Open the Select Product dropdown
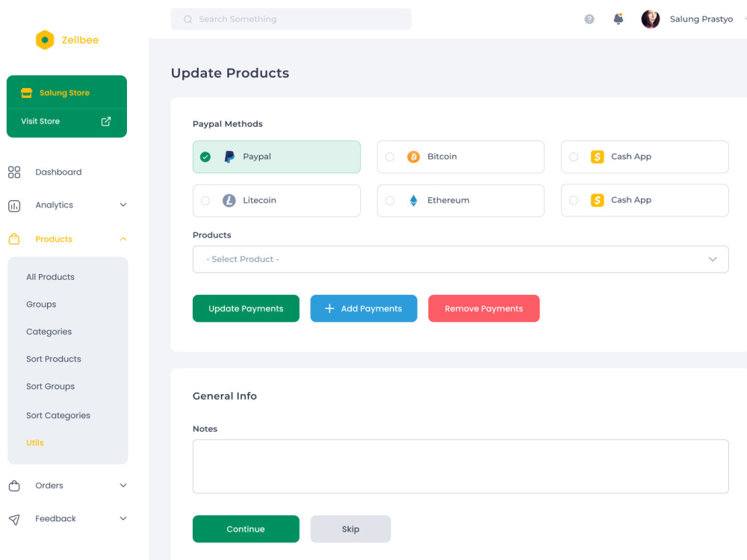The width and height of the screenshot is (747, 560). [461, 259]
